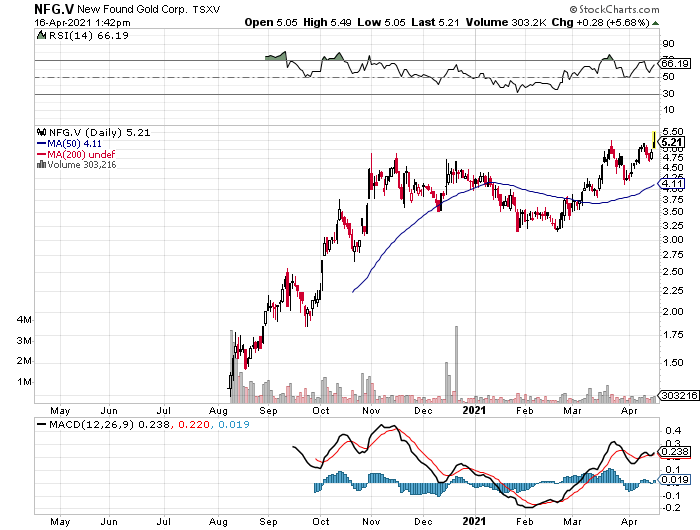Click the 4M volume scale label

pos(24,320)
